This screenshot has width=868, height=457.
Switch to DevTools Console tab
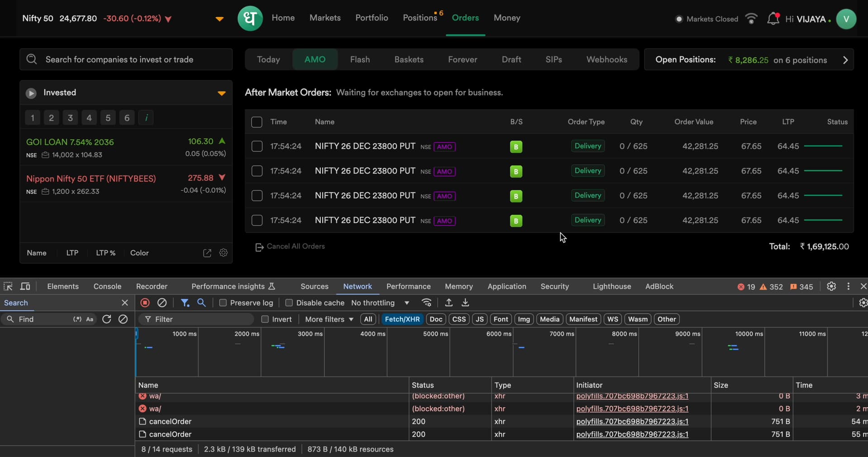(107, 286)
